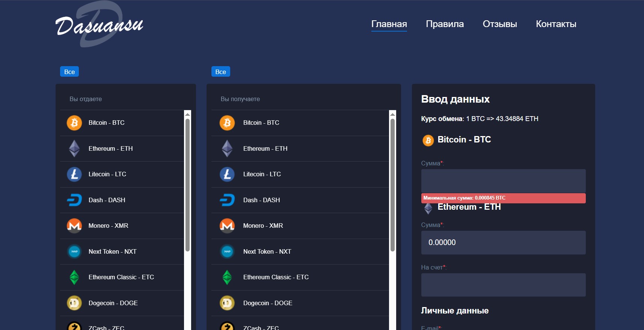644x330 pixels.
Task: Click the Dasuansu logo
Action: tap(99, 25)
